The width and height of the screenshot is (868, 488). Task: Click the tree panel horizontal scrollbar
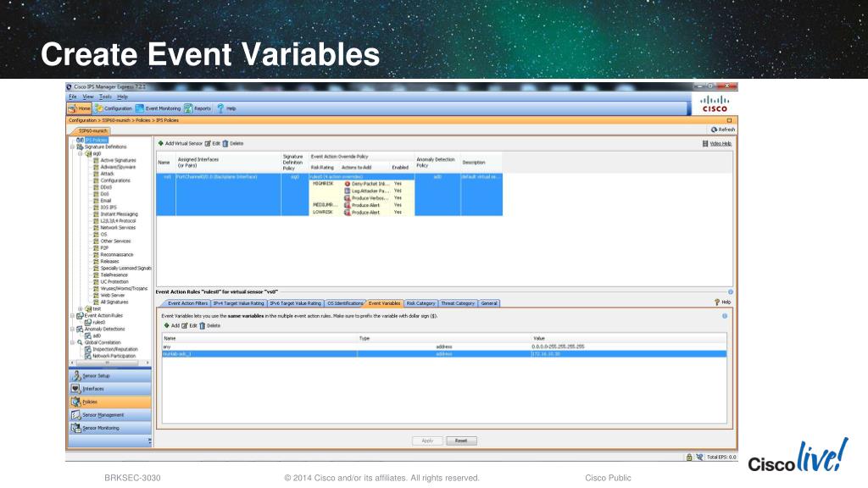109,363
